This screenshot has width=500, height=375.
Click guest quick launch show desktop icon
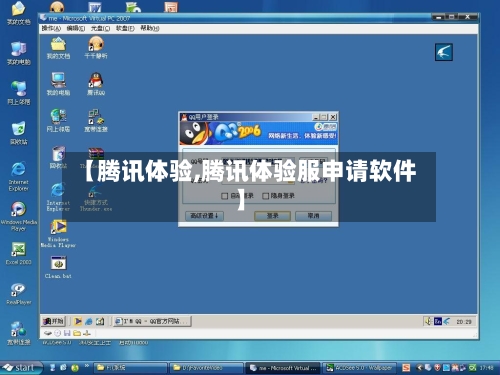(x=100, y=321)
